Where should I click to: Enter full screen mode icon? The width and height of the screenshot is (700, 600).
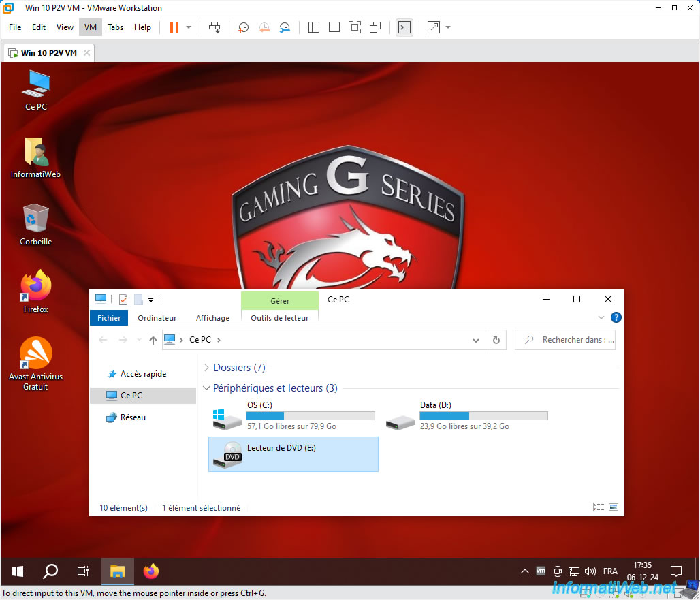(355, 27)
